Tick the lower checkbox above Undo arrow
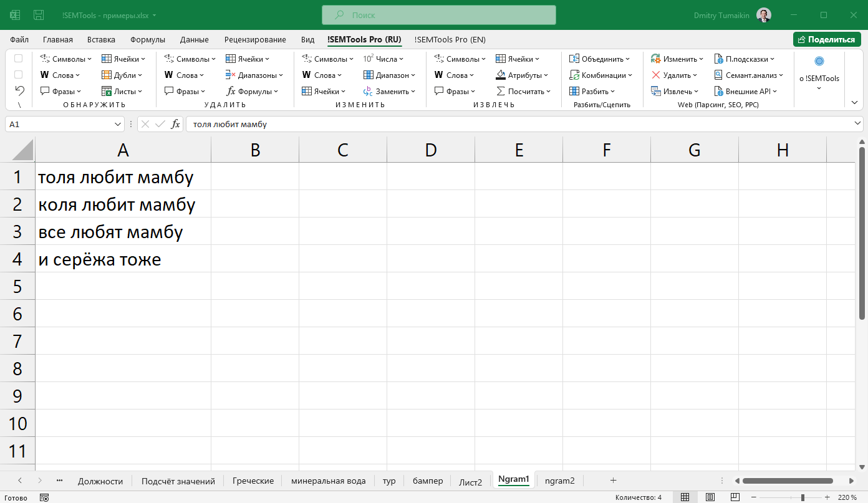The image size is (868, 503). pos(19,75)
